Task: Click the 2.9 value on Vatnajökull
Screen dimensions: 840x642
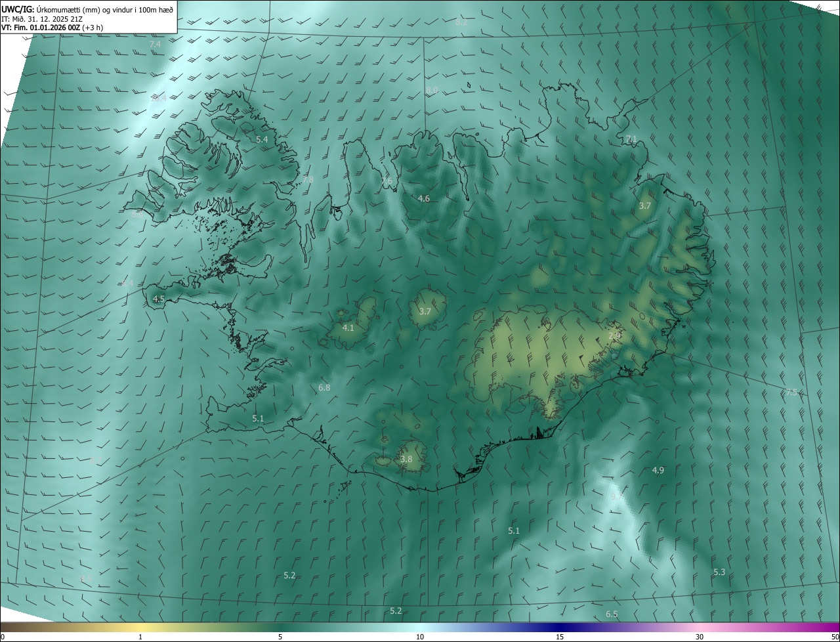Action: [614, 335]
